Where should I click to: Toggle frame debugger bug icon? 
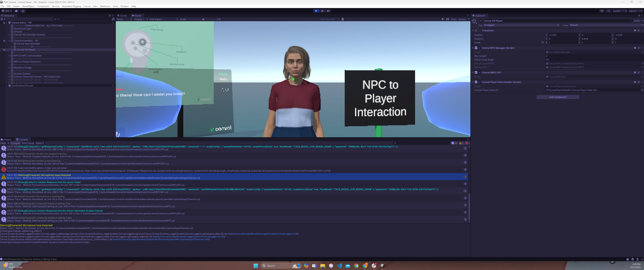[342, 19]
